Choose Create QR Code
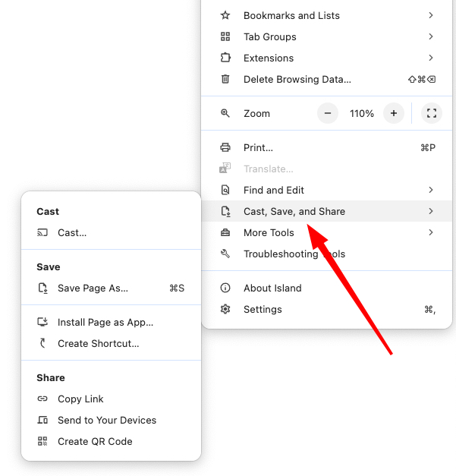Viewport: 456px width, 476px height. tap(111, 441)
